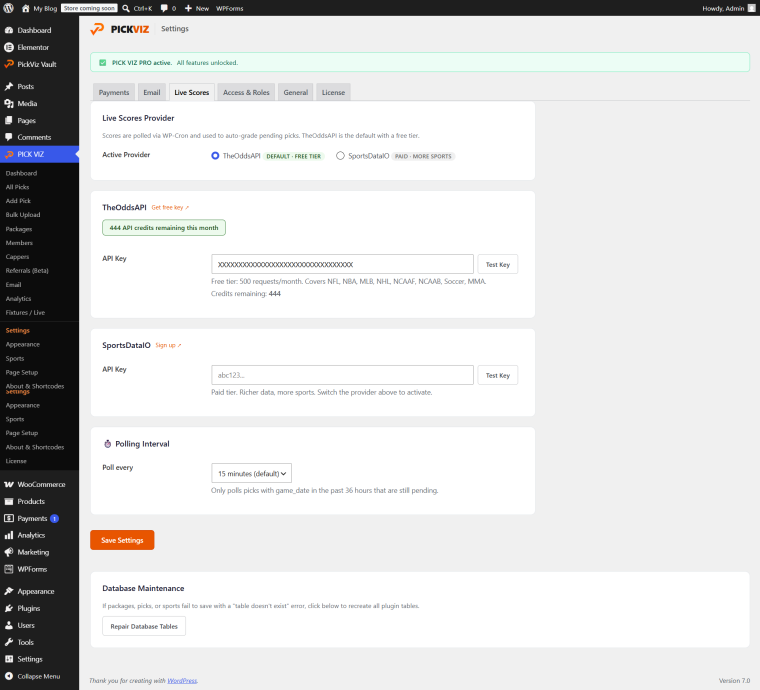Click the Admin avatar in the top right

(752, 8)
